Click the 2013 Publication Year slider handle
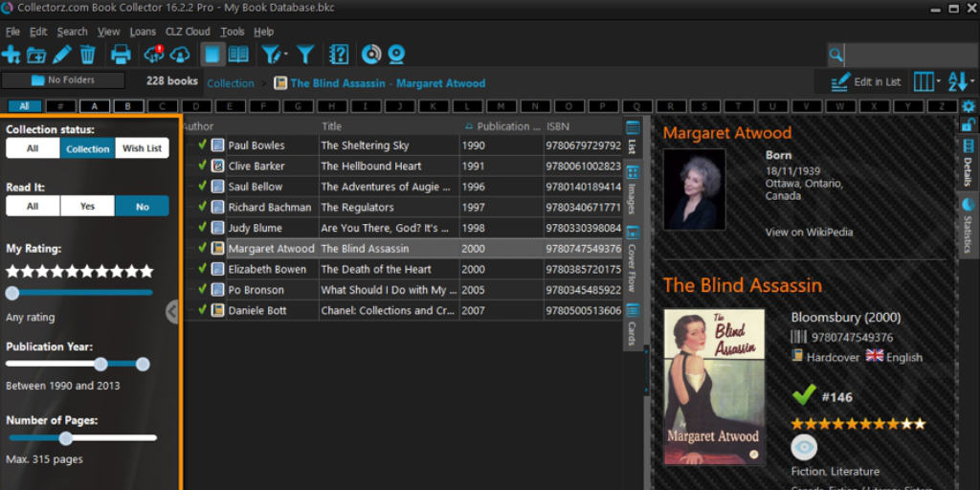Viewport: 980px width, 490px height. point(143,365)
